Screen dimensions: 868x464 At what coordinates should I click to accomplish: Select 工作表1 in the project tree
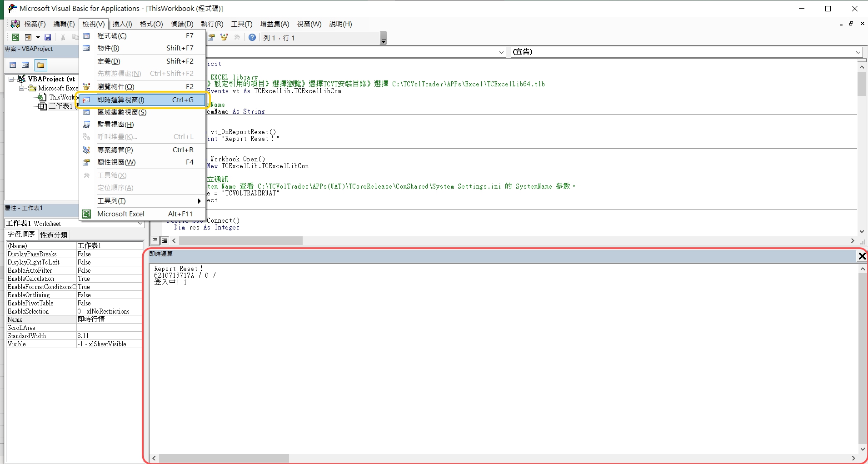(x=60, y=106)
